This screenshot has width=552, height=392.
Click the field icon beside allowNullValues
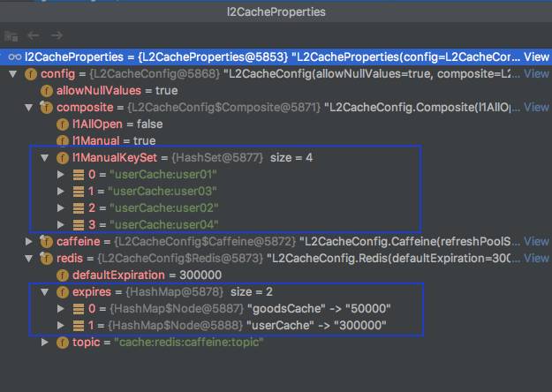tap(47, 91)
